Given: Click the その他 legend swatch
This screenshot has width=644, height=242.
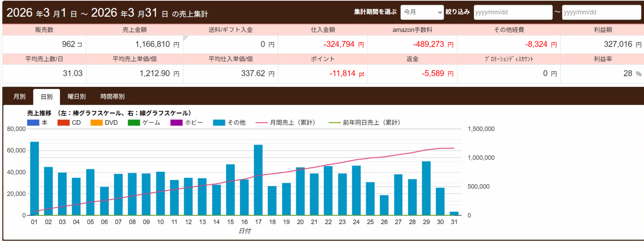Looking at the screenshot, I should [219, 123].
